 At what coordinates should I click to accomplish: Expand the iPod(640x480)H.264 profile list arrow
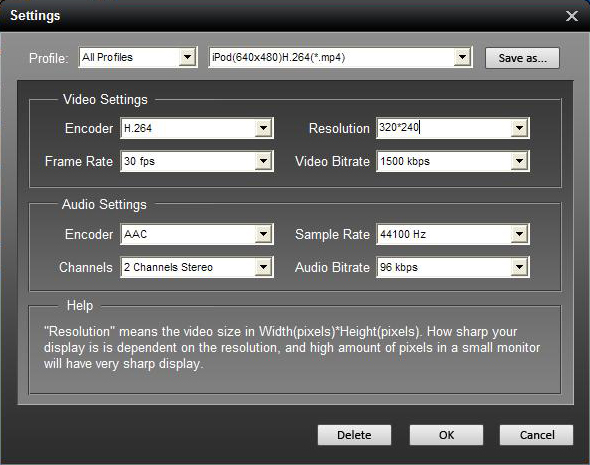coord(462,58)
